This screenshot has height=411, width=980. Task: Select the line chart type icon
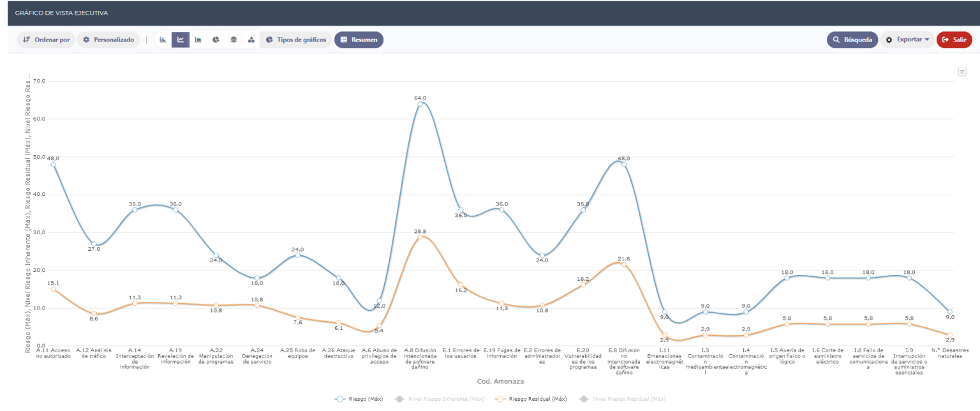coord(181,40)
